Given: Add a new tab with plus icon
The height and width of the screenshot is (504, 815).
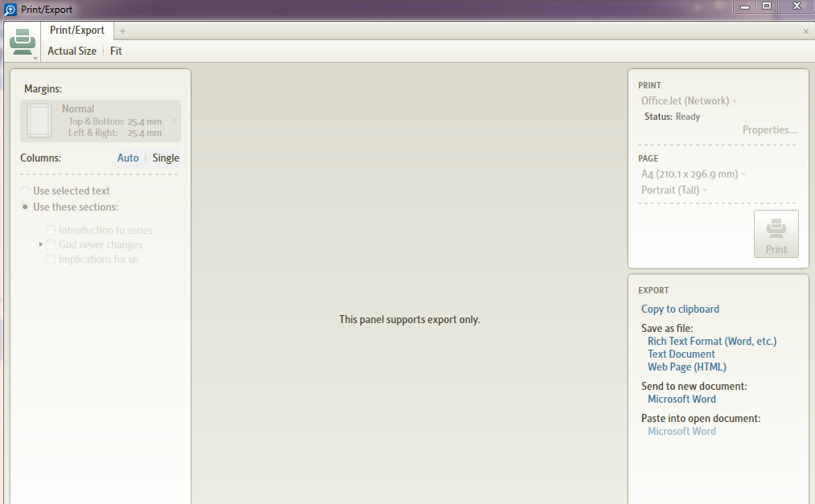Looking at the screenshot, I should pos(122,31).
